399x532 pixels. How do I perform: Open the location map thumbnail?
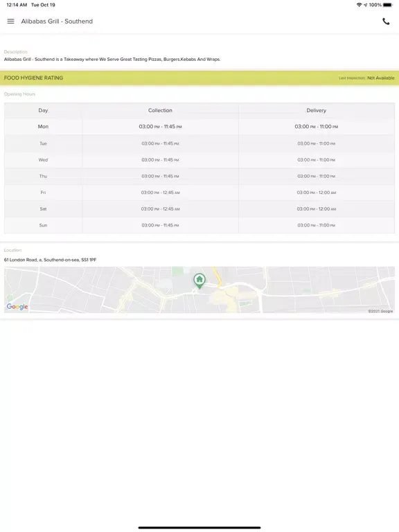click(x=199, y=290)
